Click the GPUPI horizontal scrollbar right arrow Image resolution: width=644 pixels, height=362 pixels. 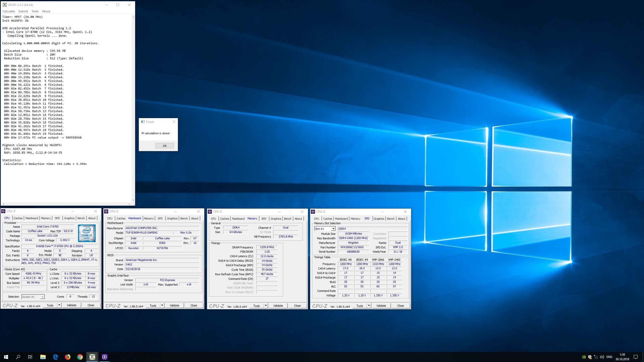pos(129,204)
